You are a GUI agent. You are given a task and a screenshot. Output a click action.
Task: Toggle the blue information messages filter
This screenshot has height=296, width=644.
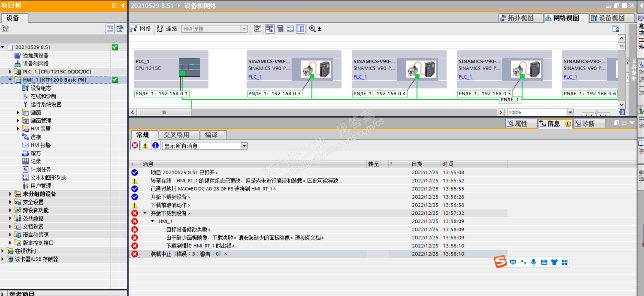(x=156, y=146)
